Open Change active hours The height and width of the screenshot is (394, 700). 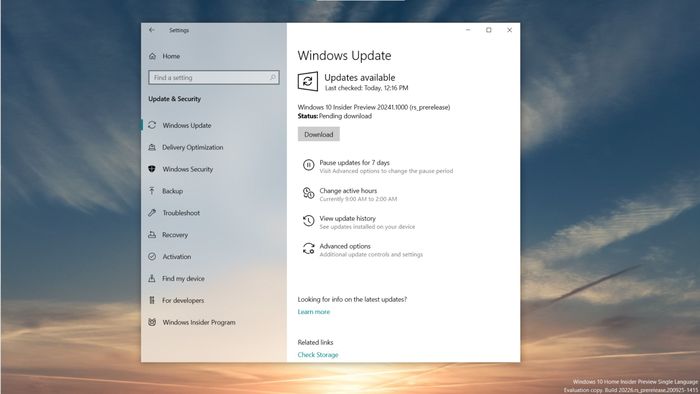coord(348,191)
